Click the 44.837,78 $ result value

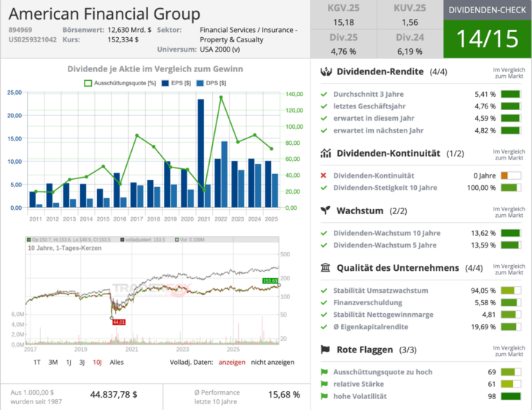tap(114, 395)
